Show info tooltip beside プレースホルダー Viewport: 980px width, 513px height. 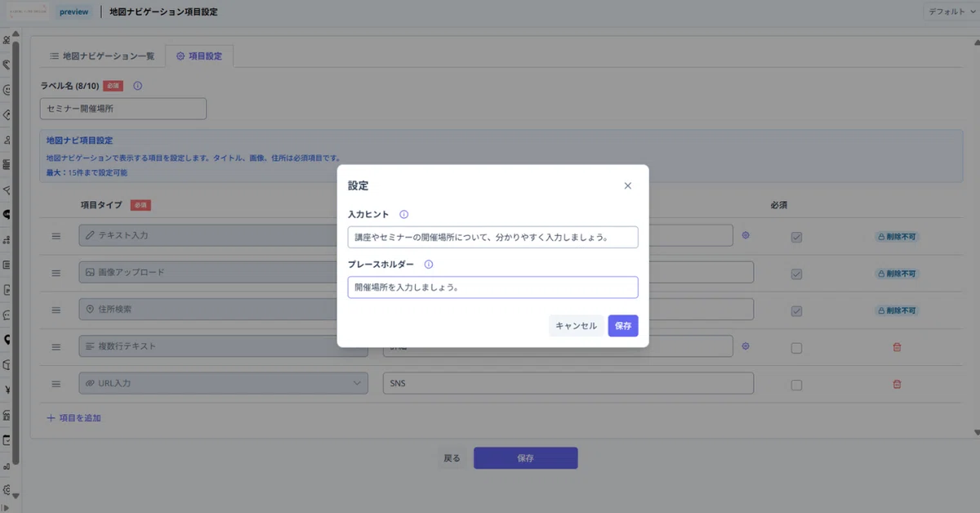click(428, 265)
